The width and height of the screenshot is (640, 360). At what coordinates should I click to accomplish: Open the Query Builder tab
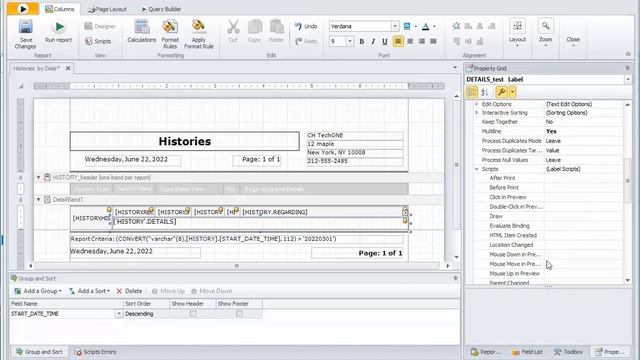[161, 9]
